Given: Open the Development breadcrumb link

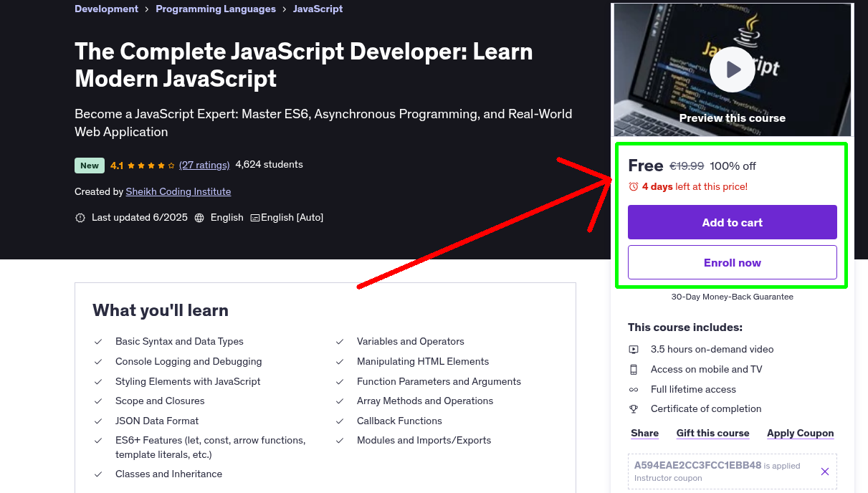Looking at the screenshot, I should tap(106, 9).
